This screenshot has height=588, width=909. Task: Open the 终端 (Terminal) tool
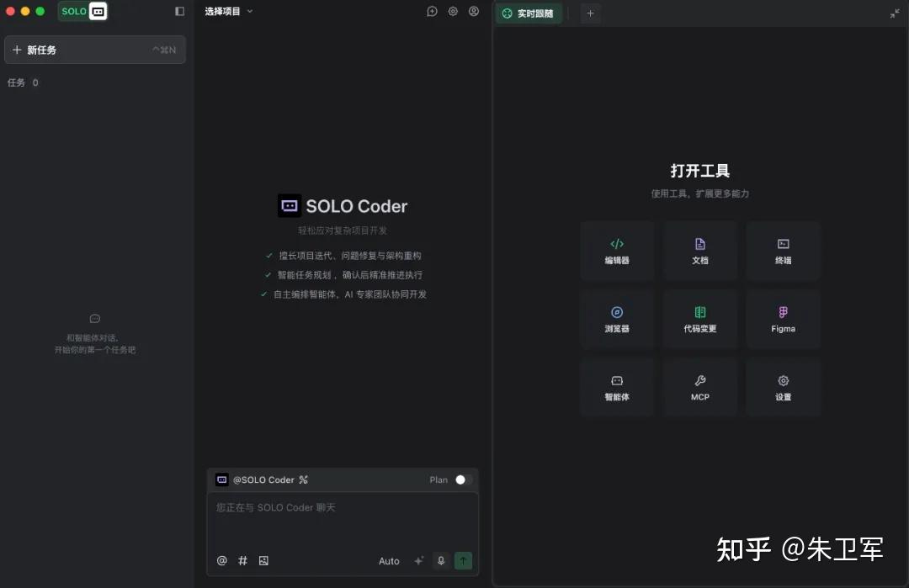[x=783, y=250]
